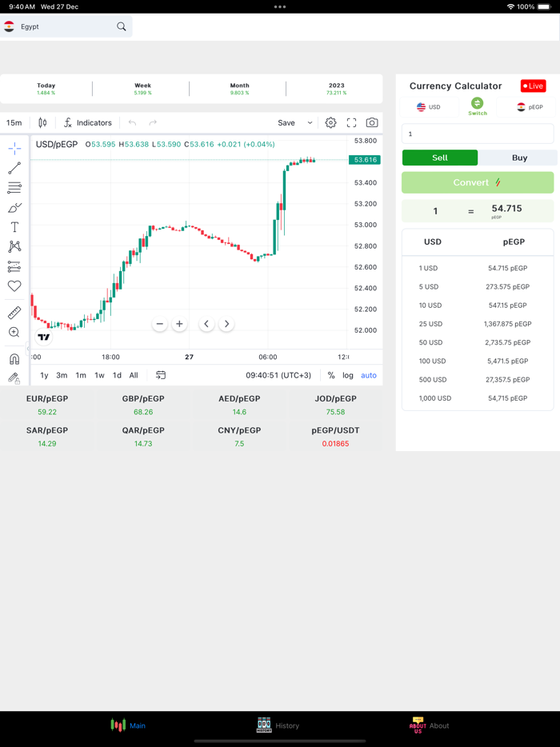Select the brush drawing tool
Image resolution: width=560 pixels, height=747 pixels.
[x=14, y=208]
